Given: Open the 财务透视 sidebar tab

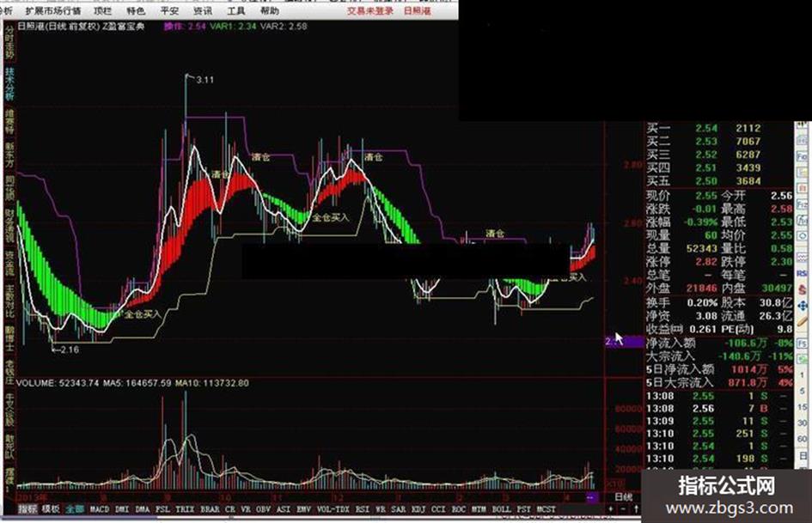Looking at the screenshot, I should click(x=9, y=226).
